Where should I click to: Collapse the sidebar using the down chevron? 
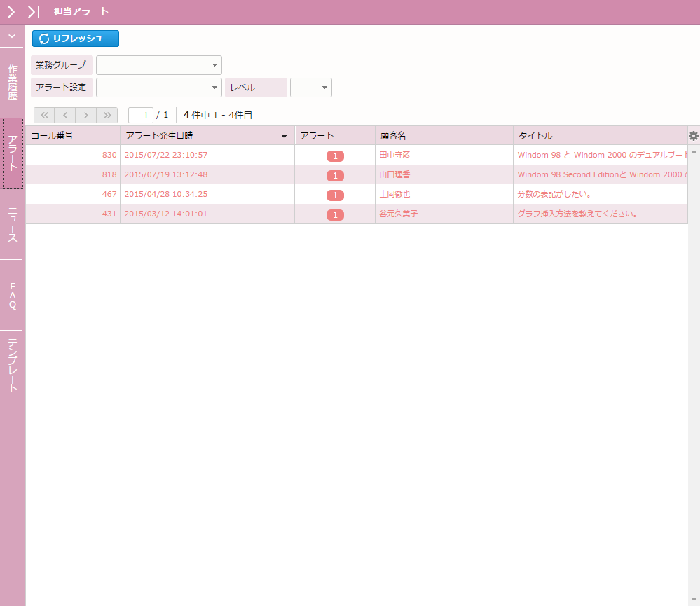12,36
